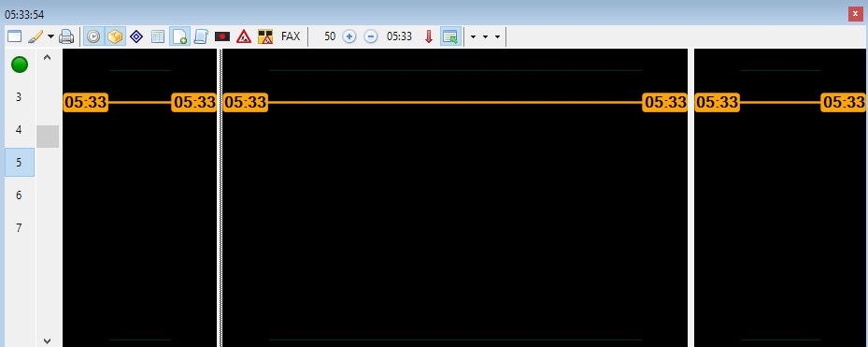The height and width of the screenshot is (347, 868).
Task: Click the yellow-black roadworks sign icon
Action: (x=265, y=36)
